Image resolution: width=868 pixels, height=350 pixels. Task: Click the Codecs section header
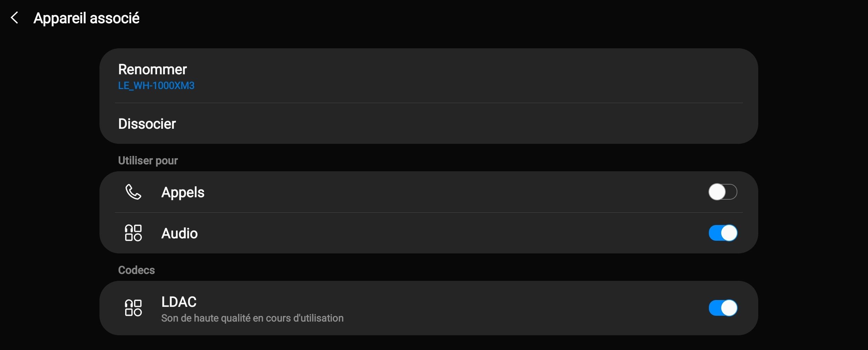pos(136,270)
